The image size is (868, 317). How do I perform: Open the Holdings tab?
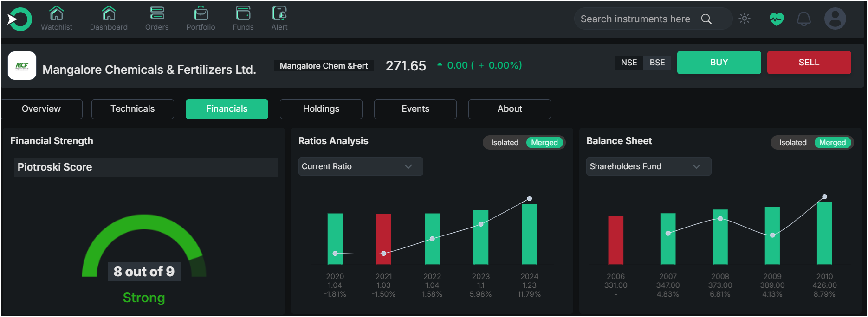[x=321, y=109]
